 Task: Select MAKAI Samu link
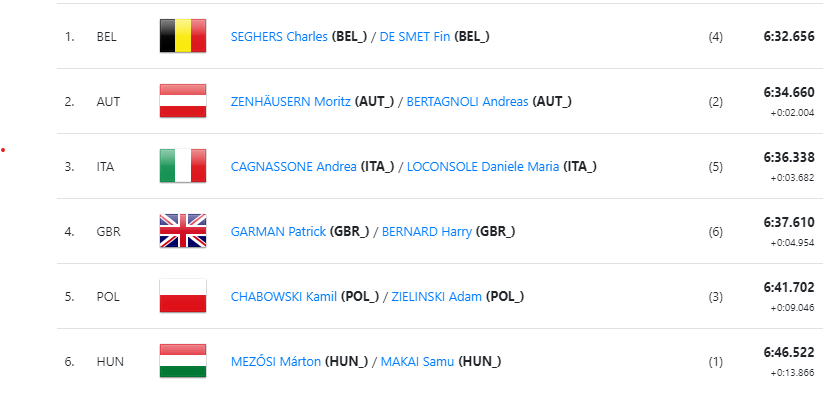(418, 361)
